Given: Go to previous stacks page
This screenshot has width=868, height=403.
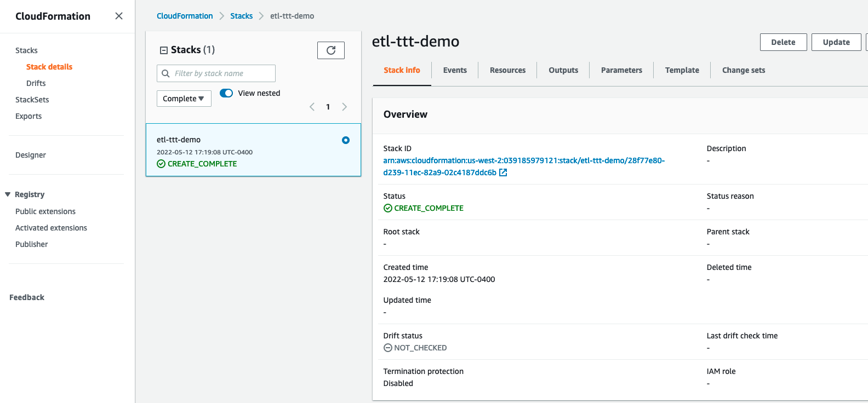Looking at the screenshot, I should (312, 107).
